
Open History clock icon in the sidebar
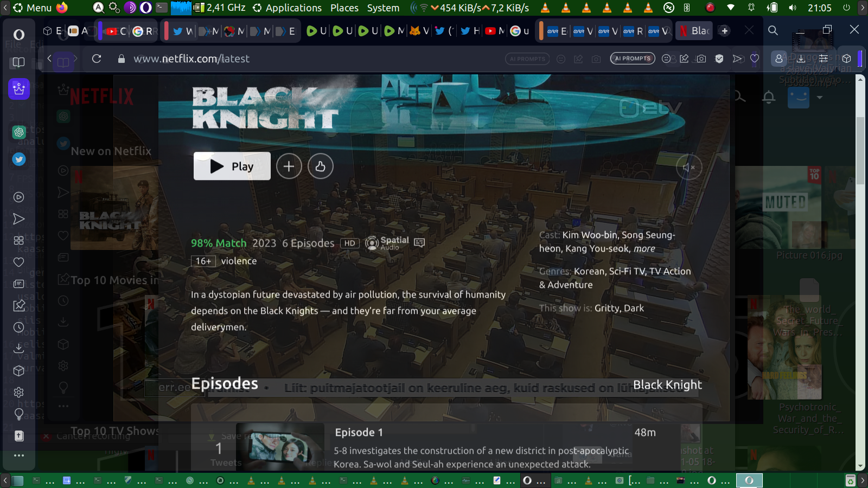19,328
